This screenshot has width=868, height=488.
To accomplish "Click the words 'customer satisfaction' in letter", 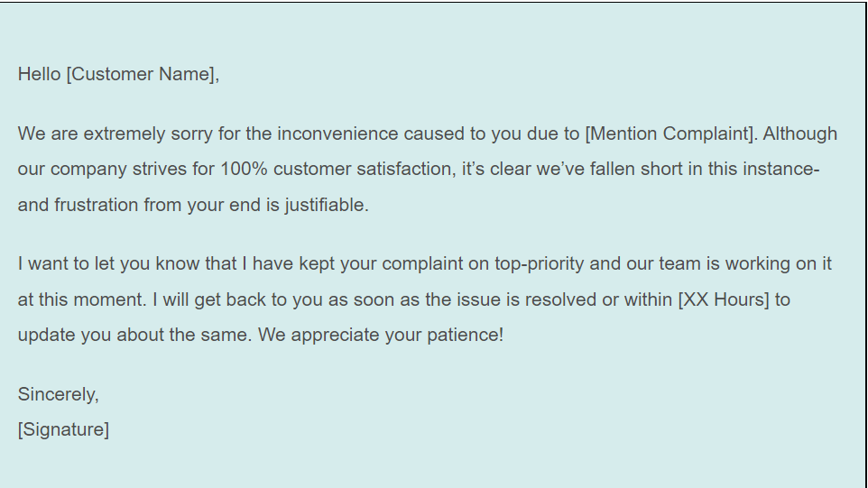I will [365, 170].
